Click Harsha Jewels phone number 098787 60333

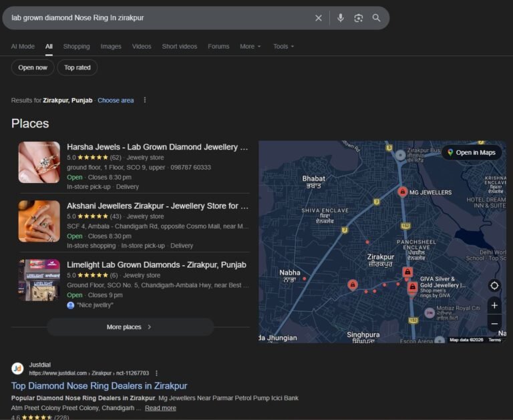coord(191,168)
